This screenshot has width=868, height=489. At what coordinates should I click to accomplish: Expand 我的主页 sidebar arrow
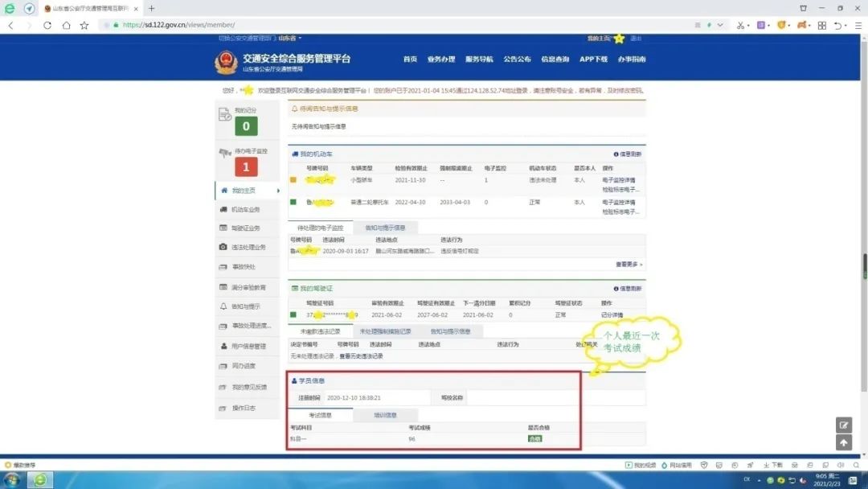click(x=278, y=191)
